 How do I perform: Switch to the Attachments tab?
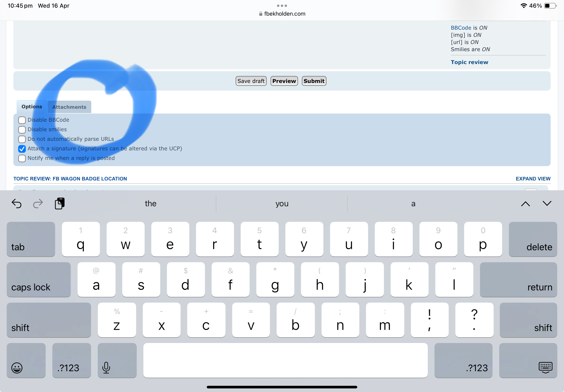click(x=69, y=107)
